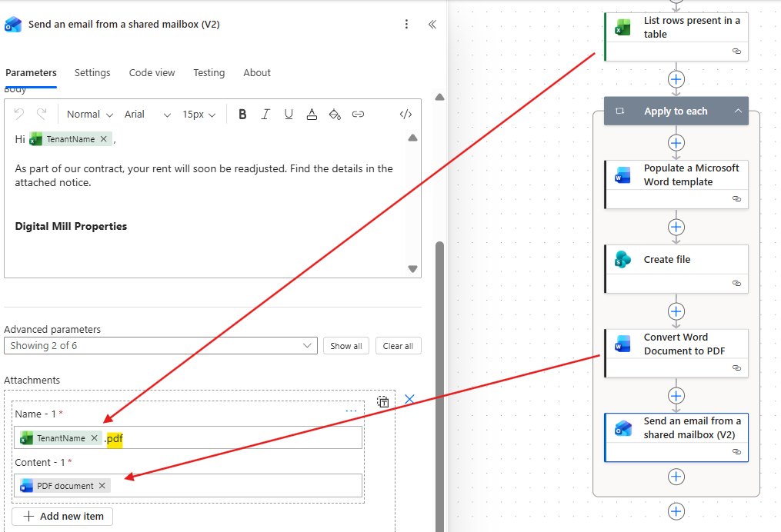Screen dimensions: 781x532
Task: Toggle the code view of the body editor
Action: tap(406, 115)
